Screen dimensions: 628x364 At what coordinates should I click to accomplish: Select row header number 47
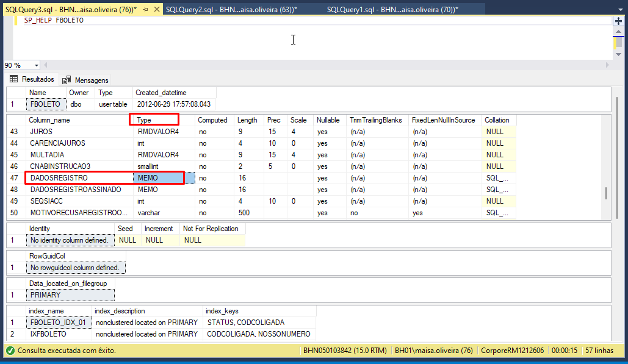tap(15, 178)
